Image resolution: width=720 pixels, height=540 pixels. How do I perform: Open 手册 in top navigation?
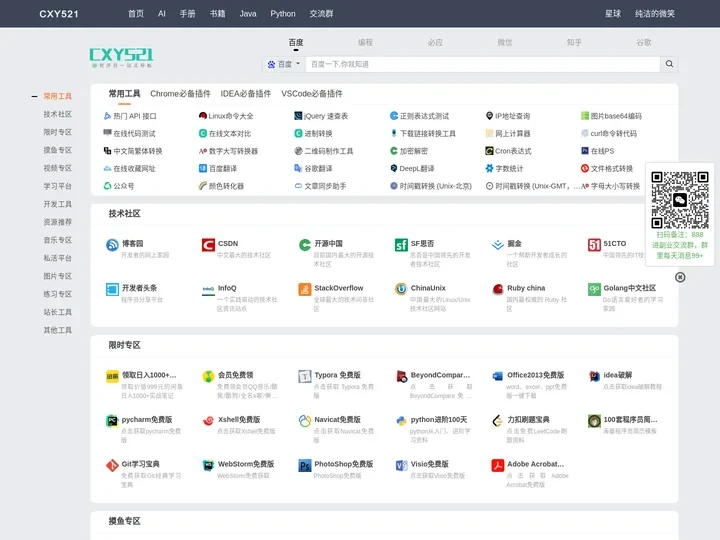[x=187, y=14]
